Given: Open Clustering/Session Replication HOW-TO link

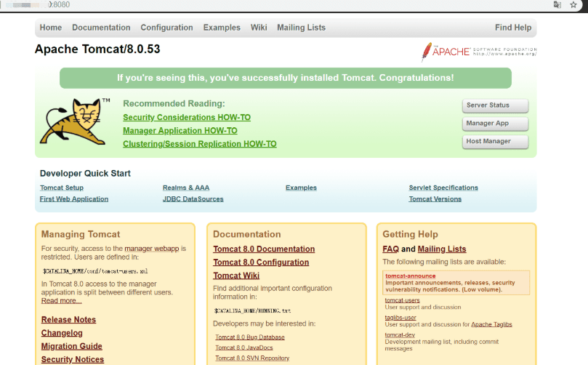Looking at the screenshot, I should pyautogui.click(x=199, y=144).
